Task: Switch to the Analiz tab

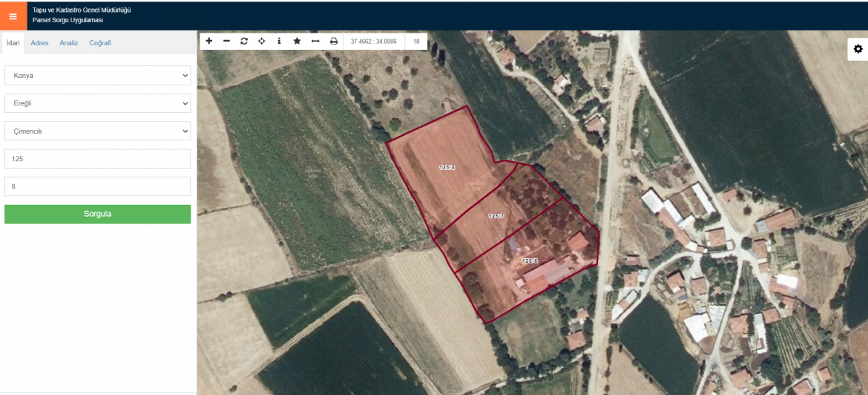Action: [x=69, y=43]
